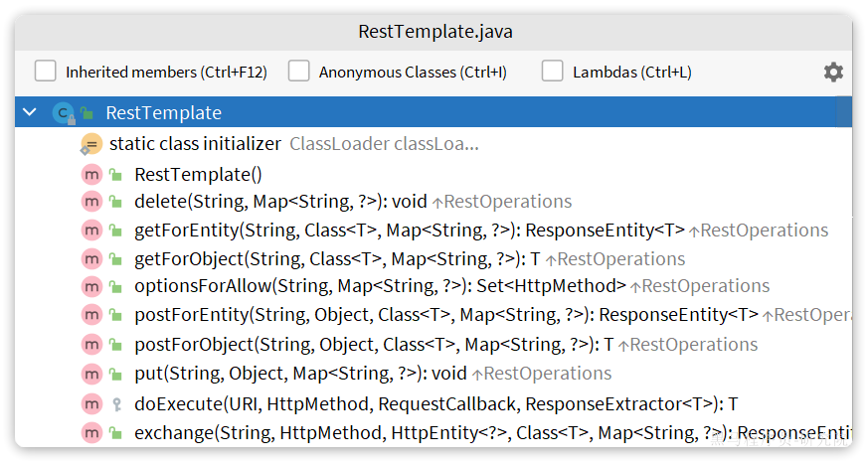Click the method icon beside RestTemplate() constructor
The height and width of the screenshot is (464, 868).
pos(91,174)
